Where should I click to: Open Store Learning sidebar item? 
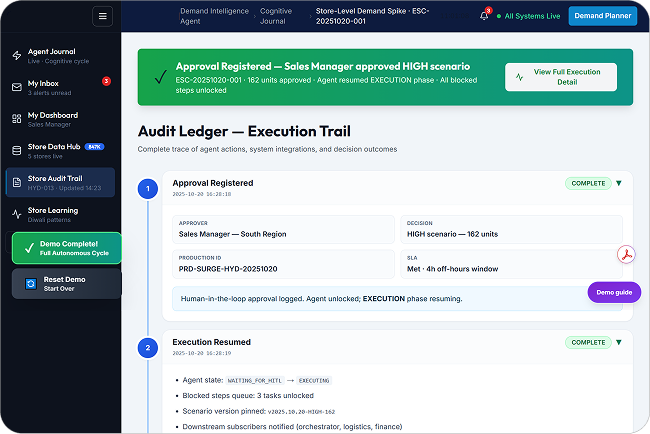point(60,214)
